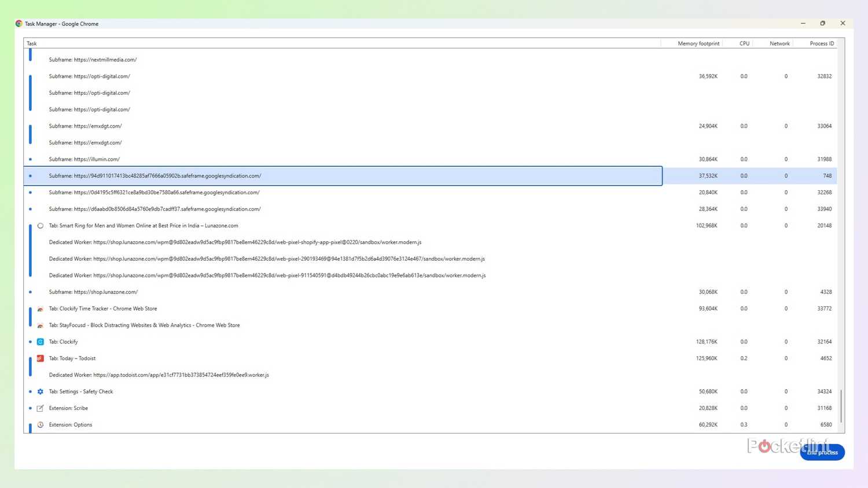The width and height of the screenshot is (868, 488).
Task: Select the Smart Ring Lunazone tab row
Action: coord(430,225)
